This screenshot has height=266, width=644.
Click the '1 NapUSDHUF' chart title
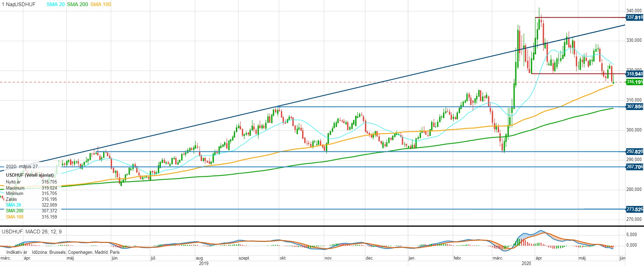click(x=18, y=4)
